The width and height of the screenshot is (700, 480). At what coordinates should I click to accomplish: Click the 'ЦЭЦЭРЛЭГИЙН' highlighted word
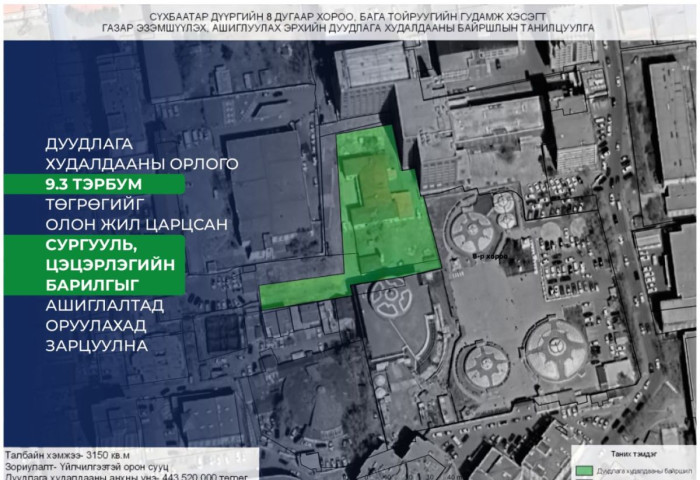point(110,265)
